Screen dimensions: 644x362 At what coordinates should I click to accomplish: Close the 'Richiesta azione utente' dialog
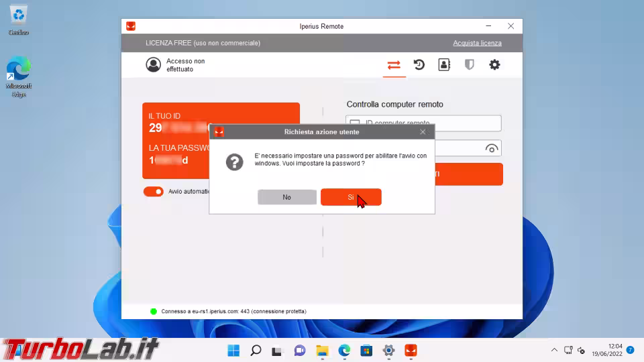coord(423,132)
